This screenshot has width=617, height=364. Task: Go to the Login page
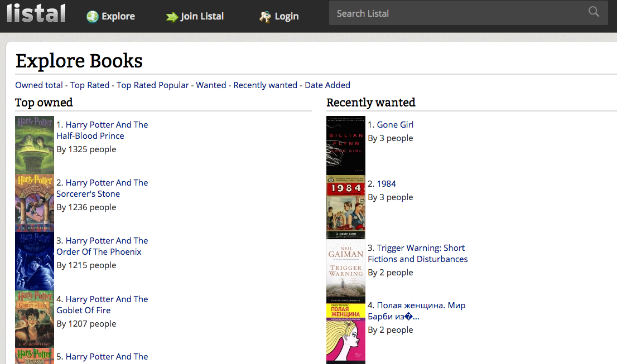point(286,16)
